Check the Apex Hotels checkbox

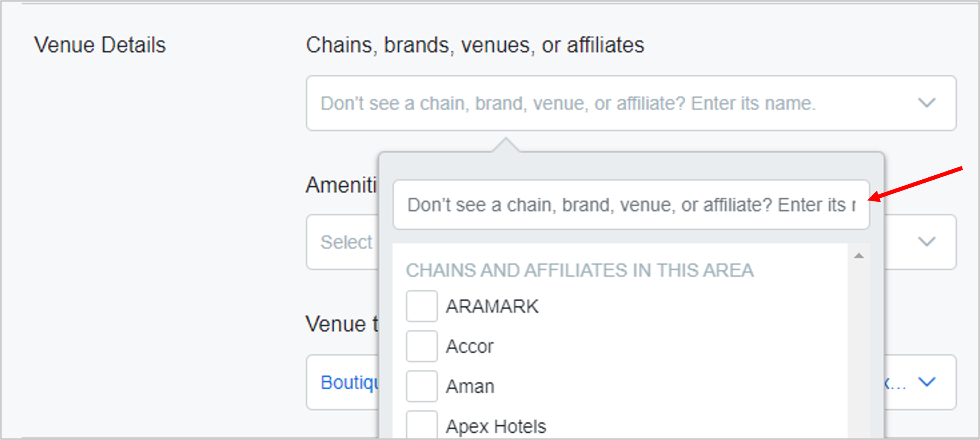421,425
